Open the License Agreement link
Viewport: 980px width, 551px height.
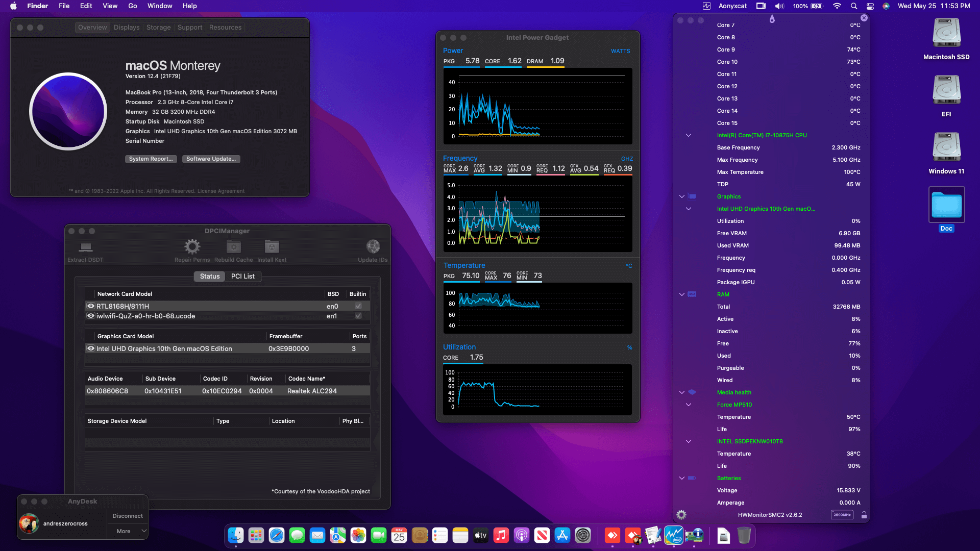220,191
